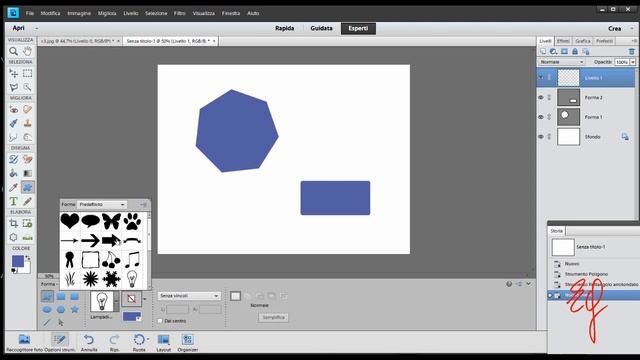Create a new layer in Livelli panel
Image resolution: width=640 pixels, height=360 pixels.
[543, 51]
